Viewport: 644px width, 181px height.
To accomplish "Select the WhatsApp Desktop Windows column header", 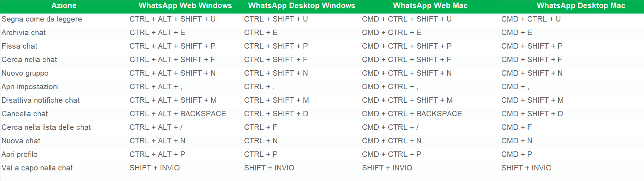I will (301, 5).
